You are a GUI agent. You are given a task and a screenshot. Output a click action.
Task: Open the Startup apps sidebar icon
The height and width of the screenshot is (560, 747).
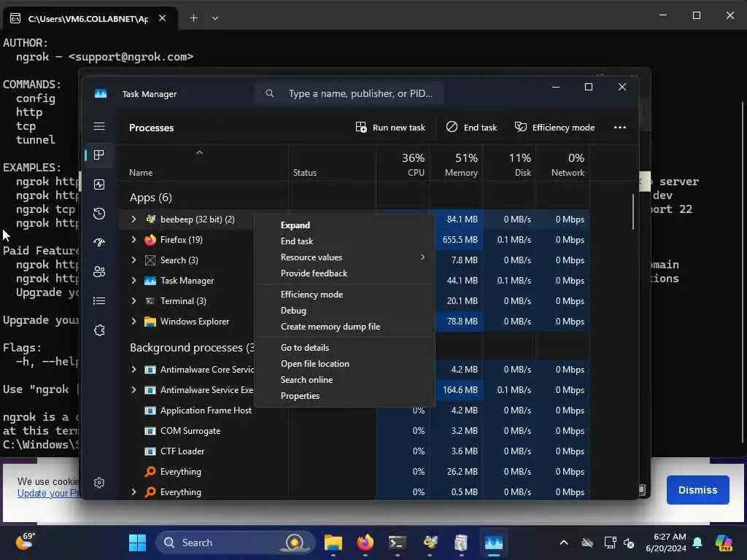99,243
